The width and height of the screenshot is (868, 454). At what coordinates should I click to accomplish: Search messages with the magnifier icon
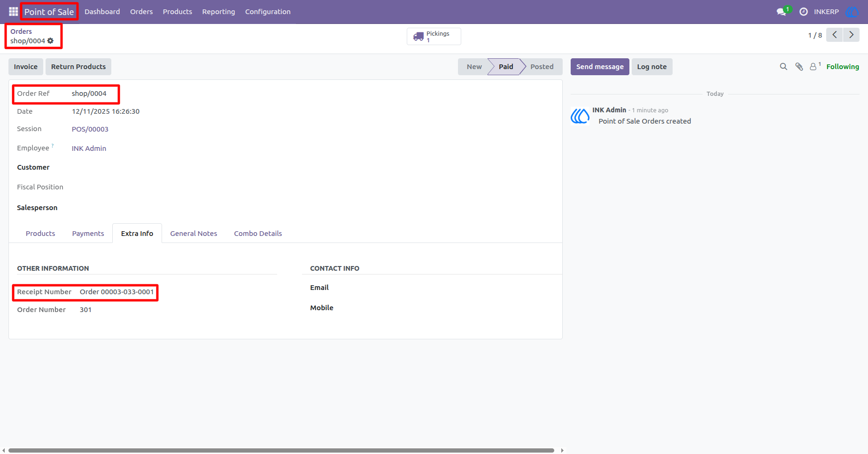[x=783, y=67]
